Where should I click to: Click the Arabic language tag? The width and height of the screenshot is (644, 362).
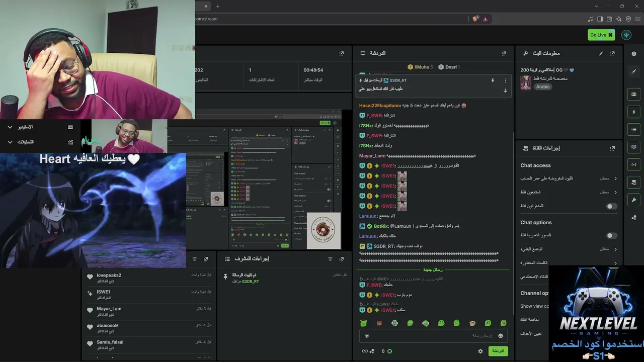[x=543, y=86]
